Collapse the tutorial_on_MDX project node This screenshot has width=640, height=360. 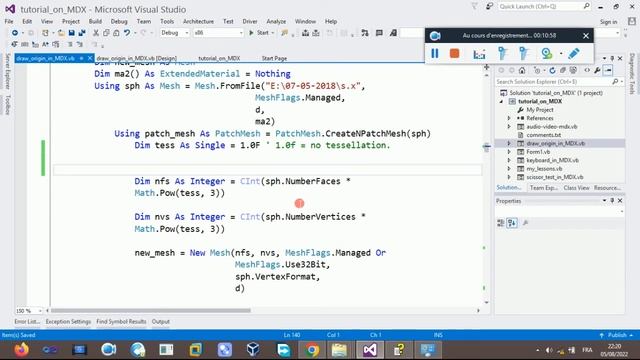coord(501,102)
